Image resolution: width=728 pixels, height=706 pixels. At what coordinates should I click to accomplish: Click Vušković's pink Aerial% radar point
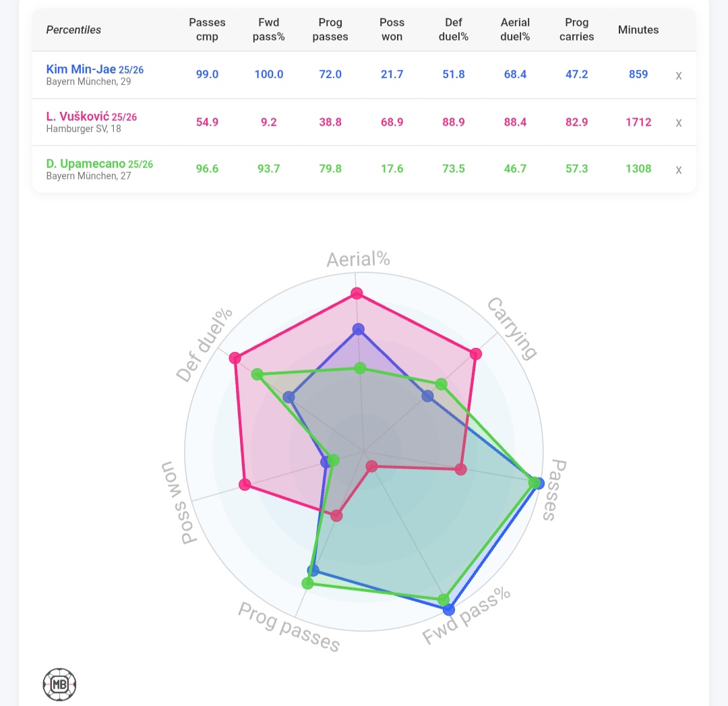click(x=357, y=293)
